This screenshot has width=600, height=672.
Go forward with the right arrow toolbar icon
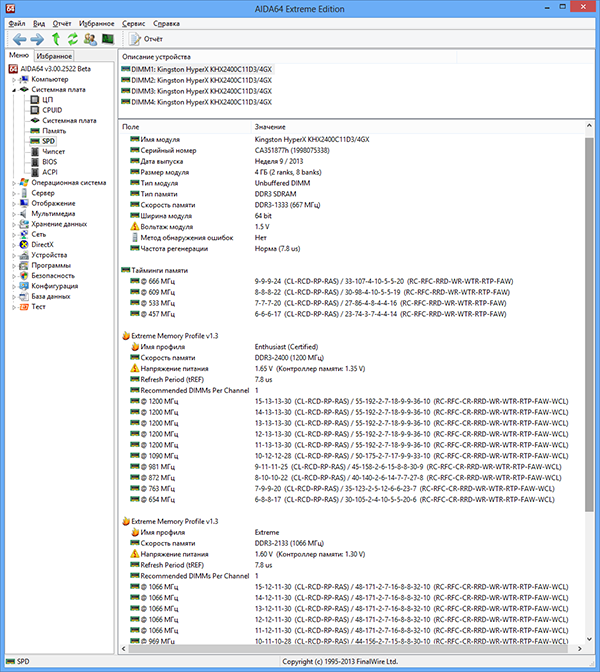(37, 39)
